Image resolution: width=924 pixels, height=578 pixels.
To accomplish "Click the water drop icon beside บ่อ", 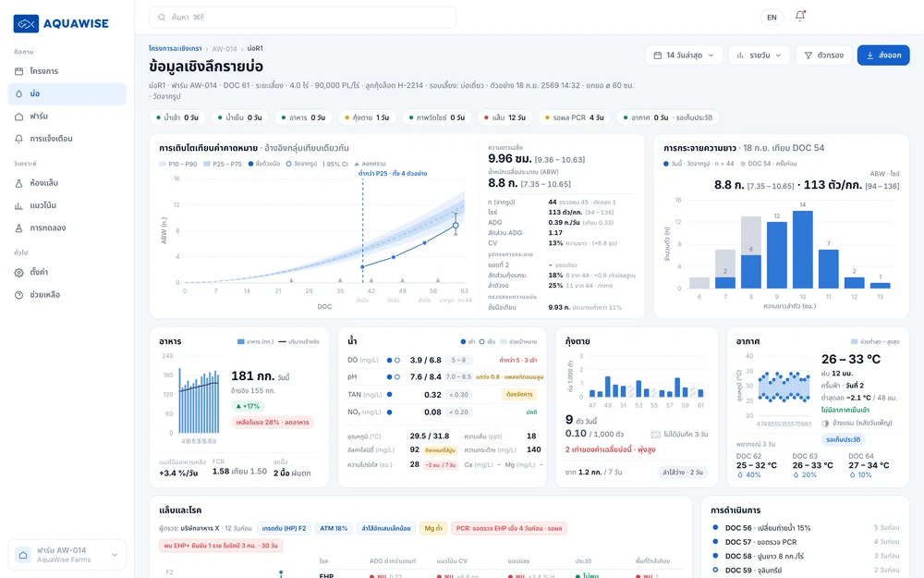I will tap(18, 93).
